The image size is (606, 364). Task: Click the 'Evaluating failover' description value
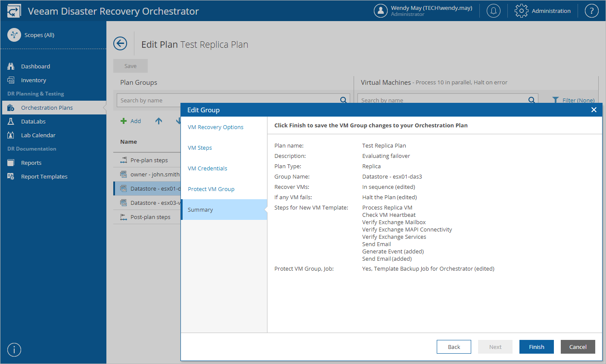(x=386, y=156)
